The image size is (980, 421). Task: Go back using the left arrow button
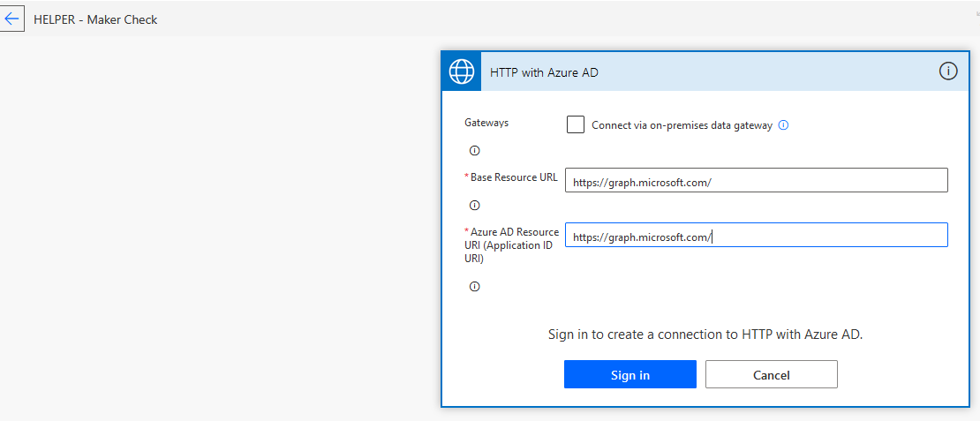pos(11,19)
